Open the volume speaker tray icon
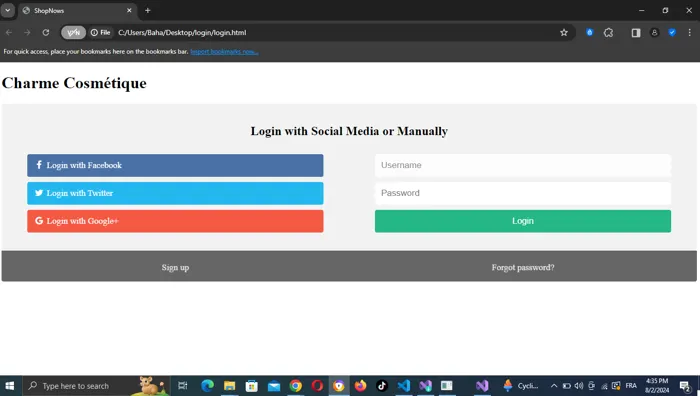The height and width of the screenshot is (396, 700). point(579,386)
